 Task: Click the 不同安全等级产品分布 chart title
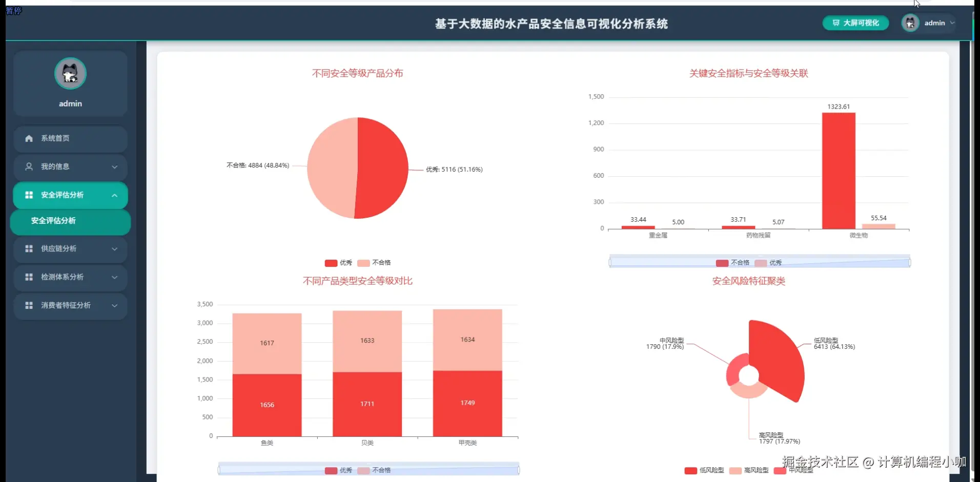coord(357,73)
